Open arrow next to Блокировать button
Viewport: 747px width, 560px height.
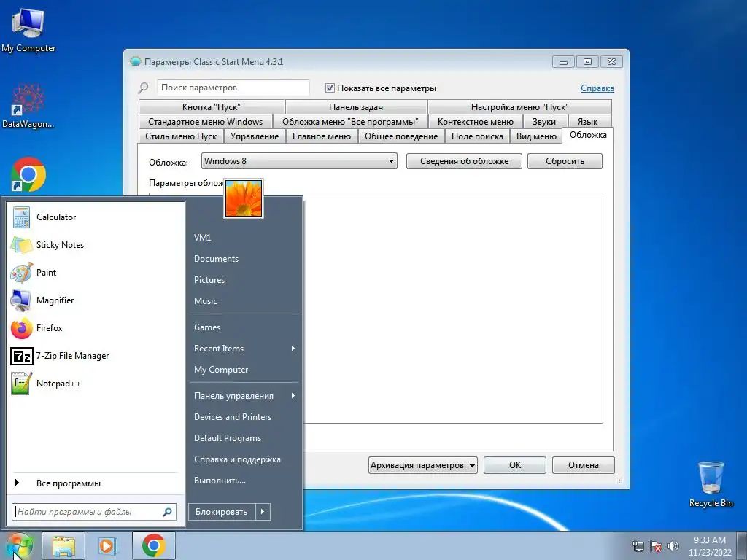click(x=263, y=512)
